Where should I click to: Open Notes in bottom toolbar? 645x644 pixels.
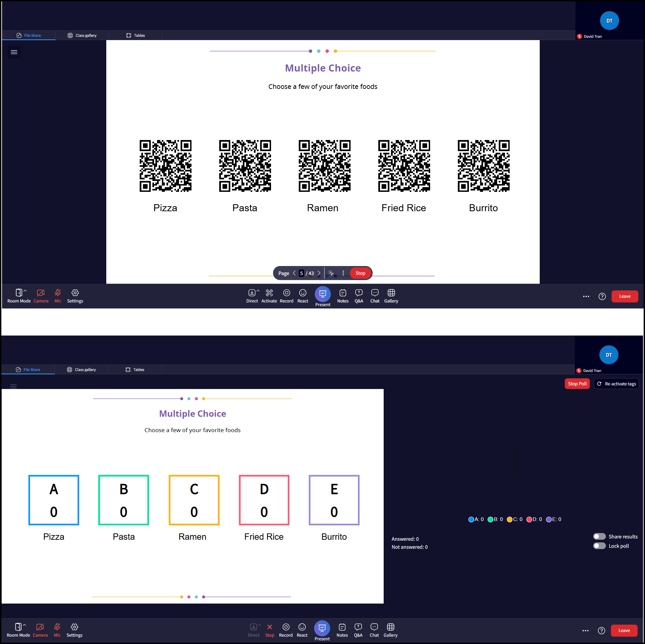(342, 630)
